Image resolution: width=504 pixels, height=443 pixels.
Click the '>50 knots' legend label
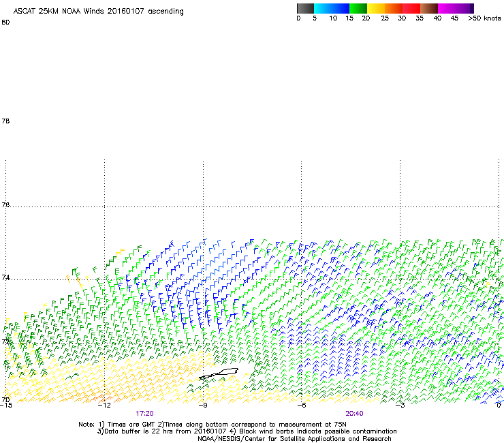coord(484,18)
